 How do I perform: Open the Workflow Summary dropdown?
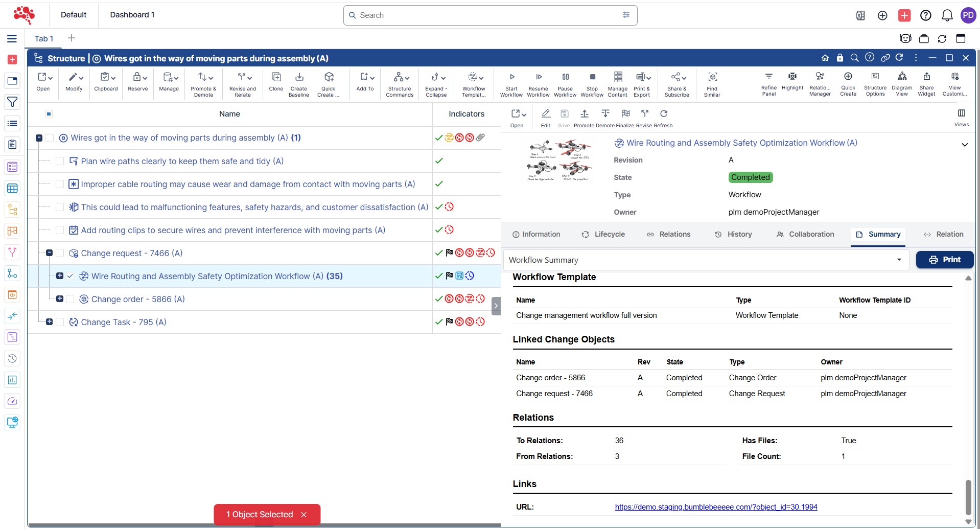tap(705, 260)
